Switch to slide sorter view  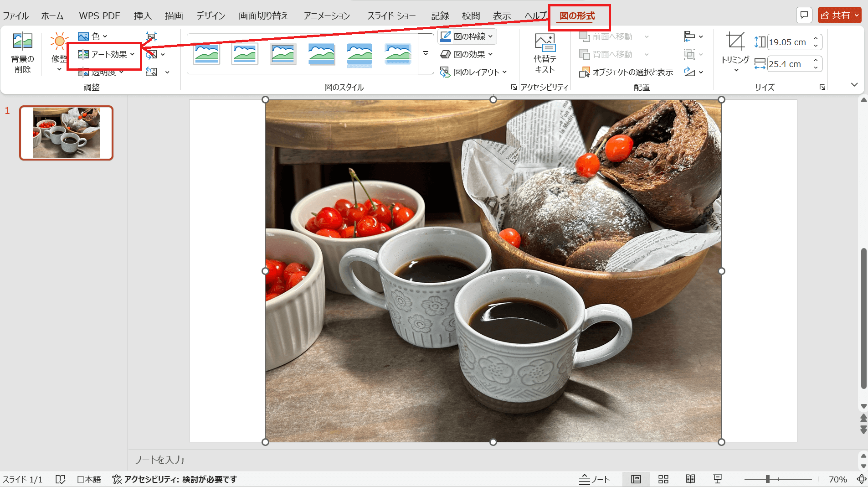coord(663,479)
